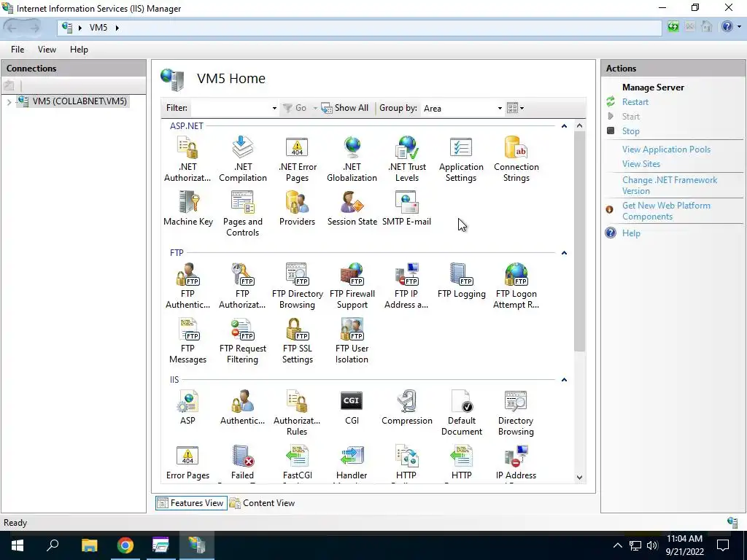747x560 pixels.
Task: Open Application Settings feature
Action: point(461,159)
